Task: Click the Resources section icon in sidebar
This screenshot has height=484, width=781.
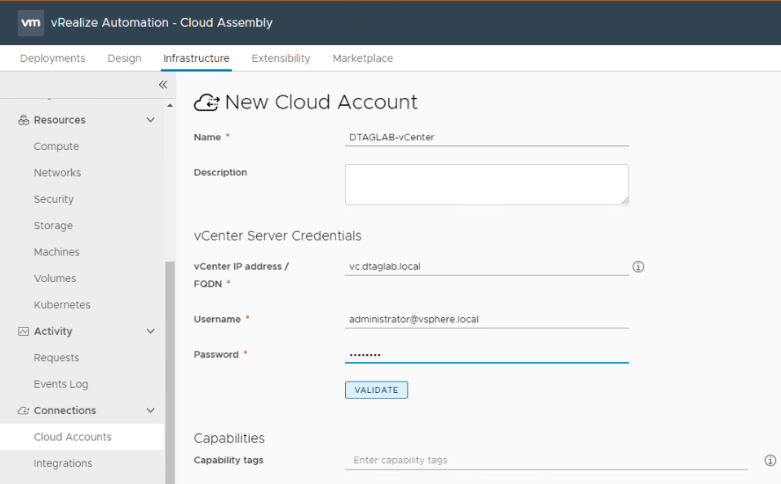Action: (x=24, y=120)
